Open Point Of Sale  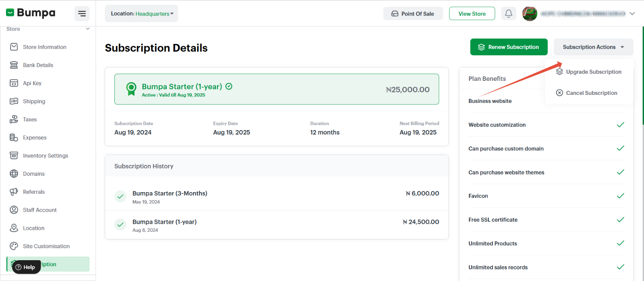click(x=413, y=14)
